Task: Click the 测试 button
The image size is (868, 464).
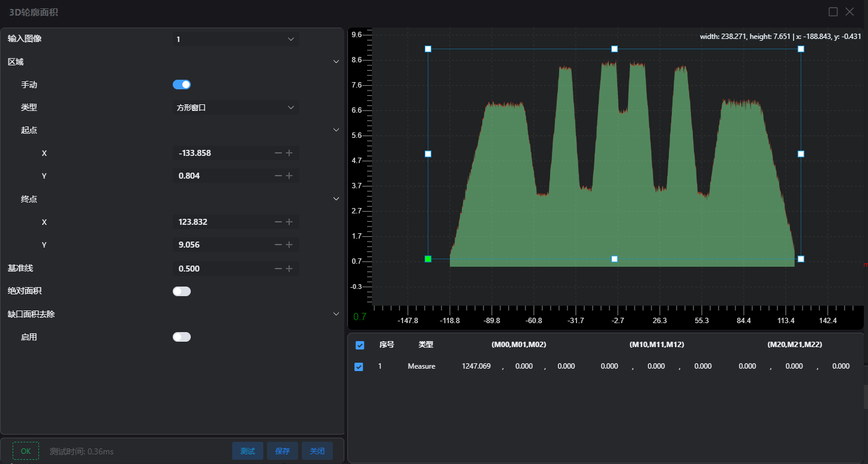Action: tap(248, 451)
